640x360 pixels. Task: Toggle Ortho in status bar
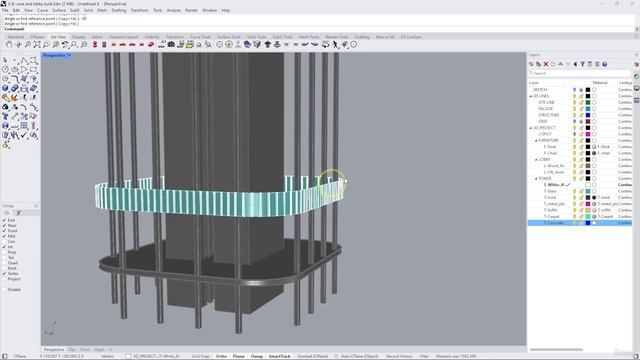pos(221,356)
